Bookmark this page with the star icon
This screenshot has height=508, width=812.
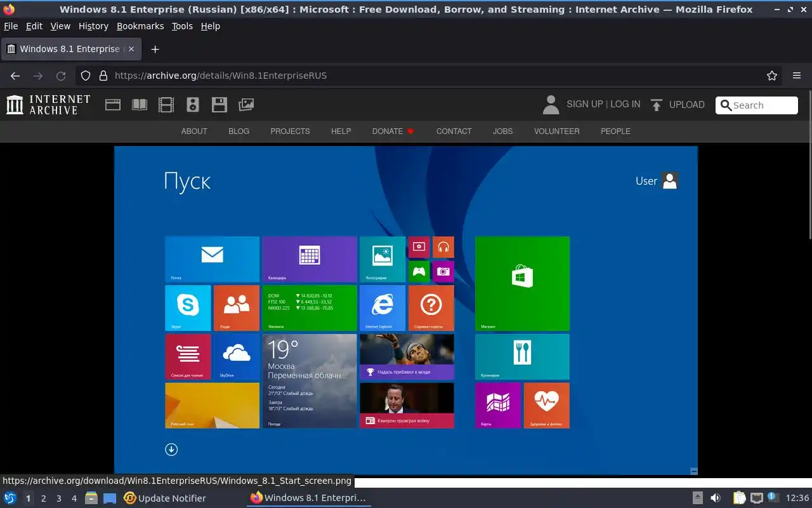772,76
